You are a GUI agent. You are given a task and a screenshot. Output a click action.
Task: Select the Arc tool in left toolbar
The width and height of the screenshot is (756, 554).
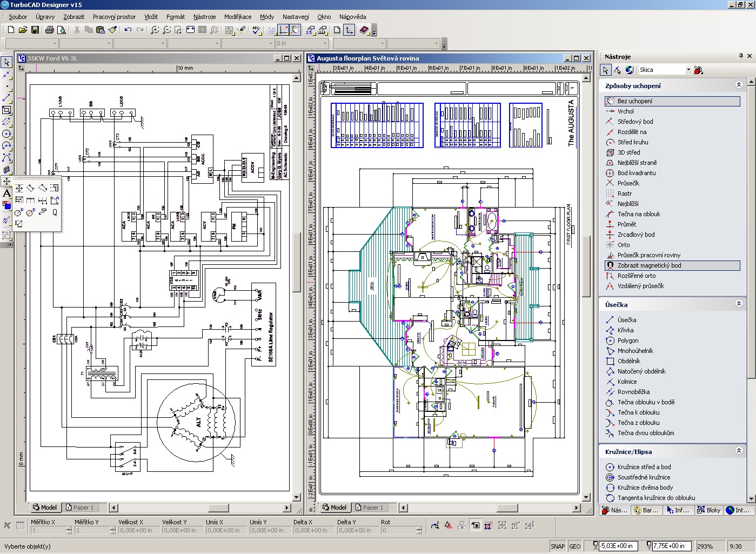(6, 145)
